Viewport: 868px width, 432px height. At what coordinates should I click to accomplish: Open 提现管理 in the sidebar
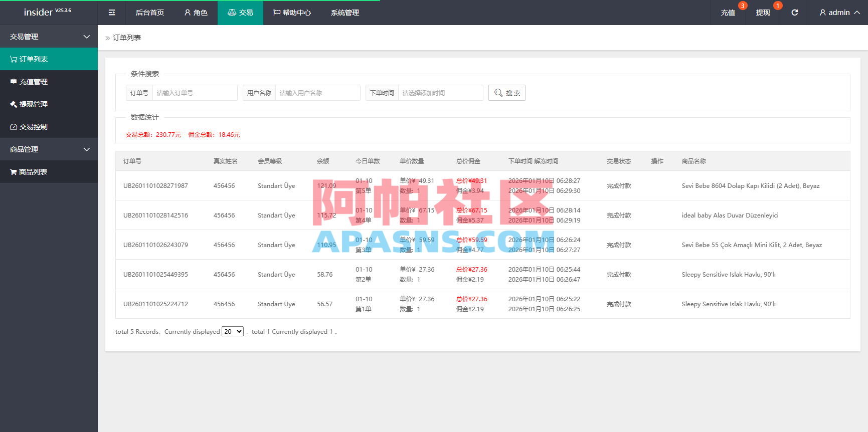(x=49, y=104)
